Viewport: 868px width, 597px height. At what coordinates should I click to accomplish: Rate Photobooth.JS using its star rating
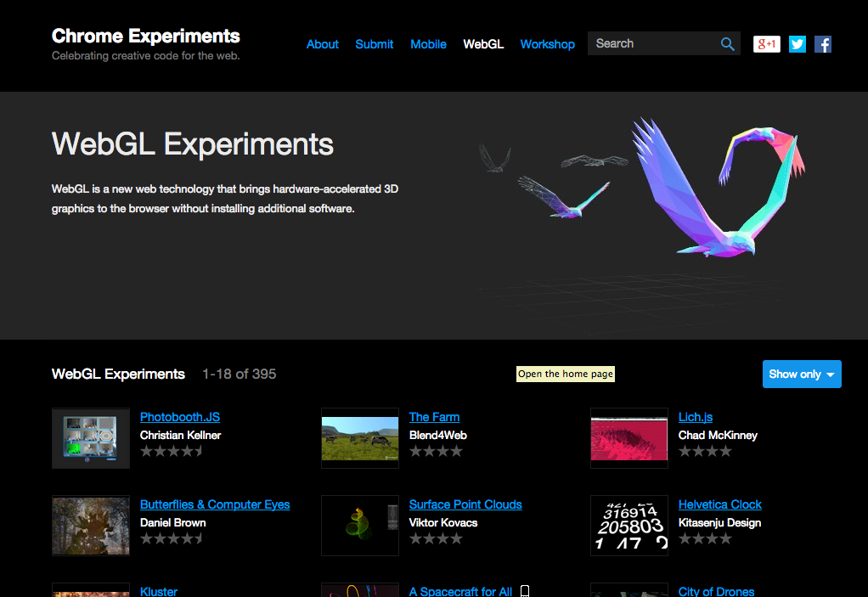172,451
